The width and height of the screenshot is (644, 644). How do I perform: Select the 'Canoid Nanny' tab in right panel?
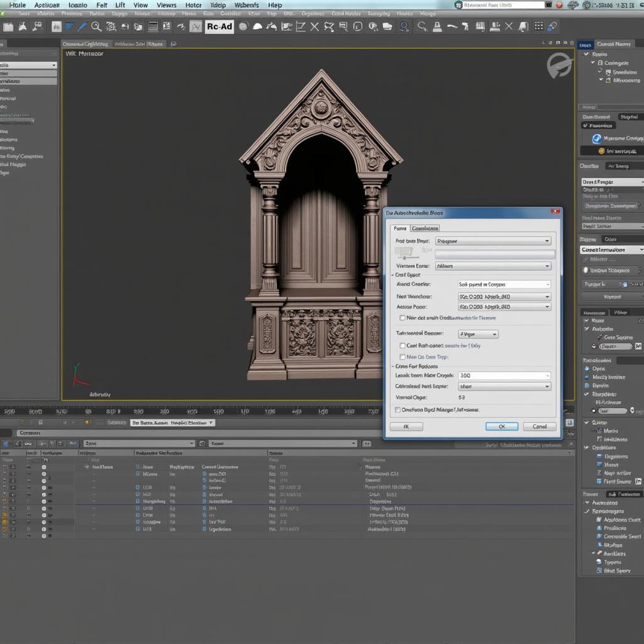pos(613,44)
